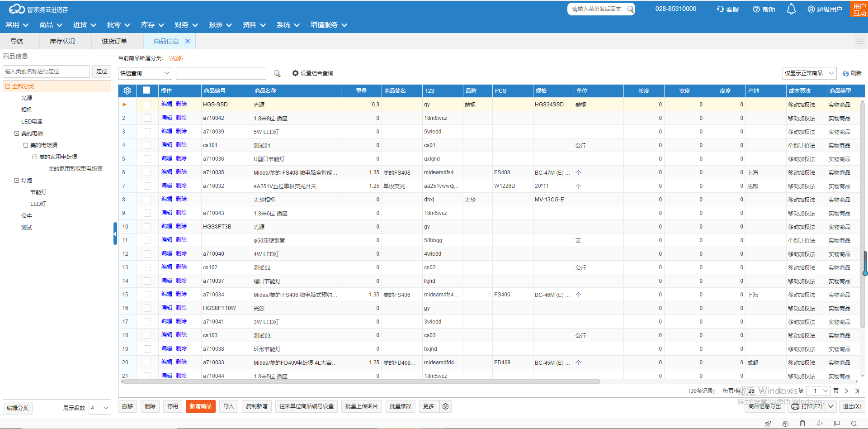The width and height of the screenshot is (868, 429).
Task: Open the notification bell
Action: (791, 9)
